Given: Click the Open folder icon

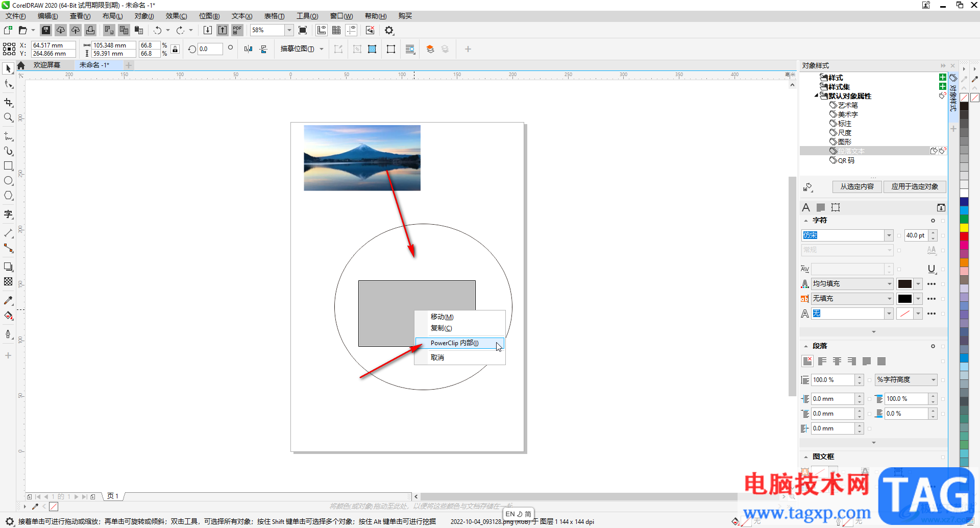Looking at the screenshot, I should (23, 30).
